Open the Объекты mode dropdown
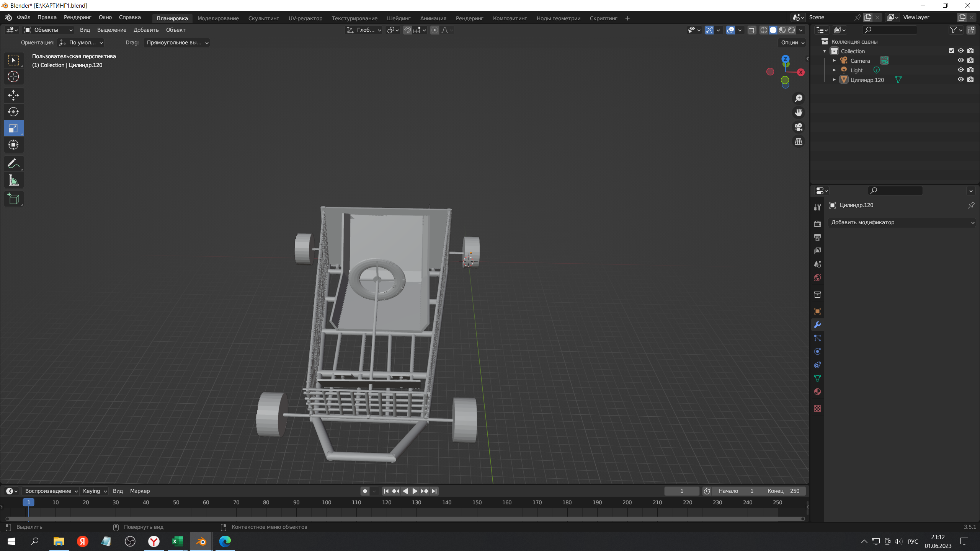This screenshot has height=551, width=980. (x=48, y=30)
